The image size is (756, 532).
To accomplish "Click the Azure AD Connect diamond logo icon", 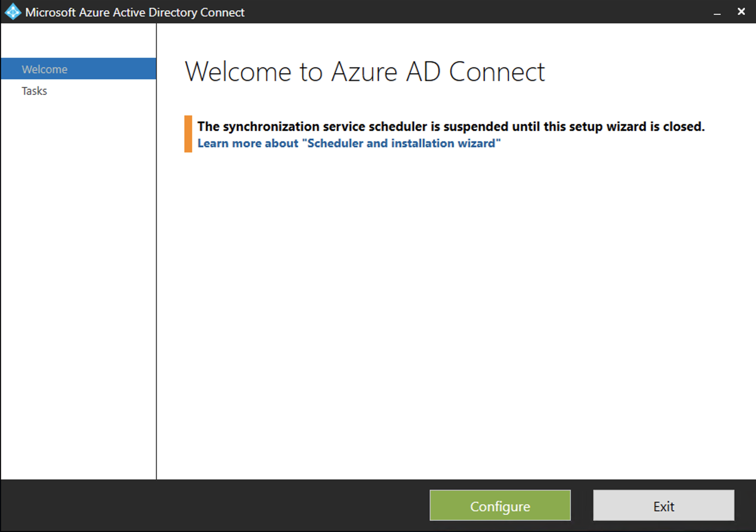I will pyautogui.click(x=12, y=12).
